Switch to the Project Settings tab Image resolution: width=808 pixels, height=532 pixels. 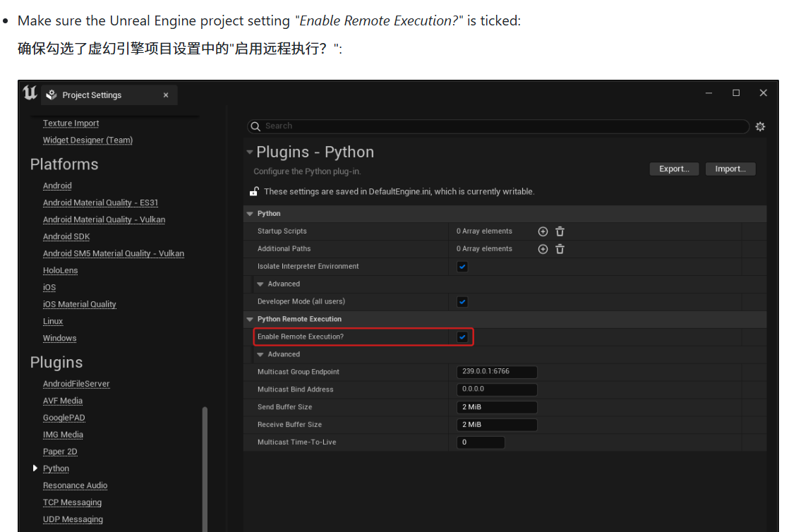click(x=90, y=95)
